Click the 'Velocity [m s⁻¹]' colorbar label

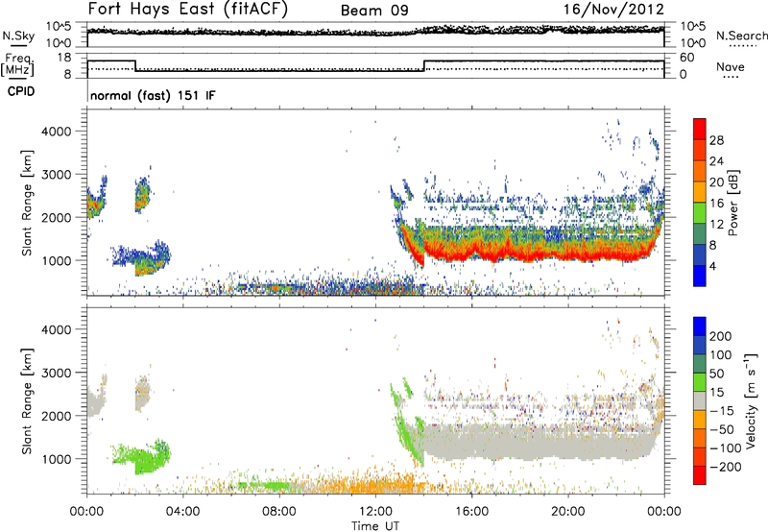tap(751, 400)
